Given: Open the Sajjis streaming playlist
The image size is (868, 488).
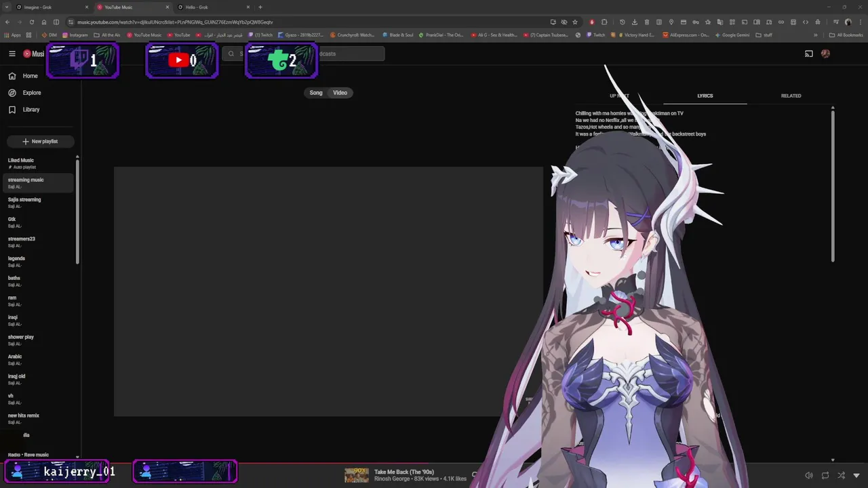Looking at the screenshot, I should click(x=39, y=203).
